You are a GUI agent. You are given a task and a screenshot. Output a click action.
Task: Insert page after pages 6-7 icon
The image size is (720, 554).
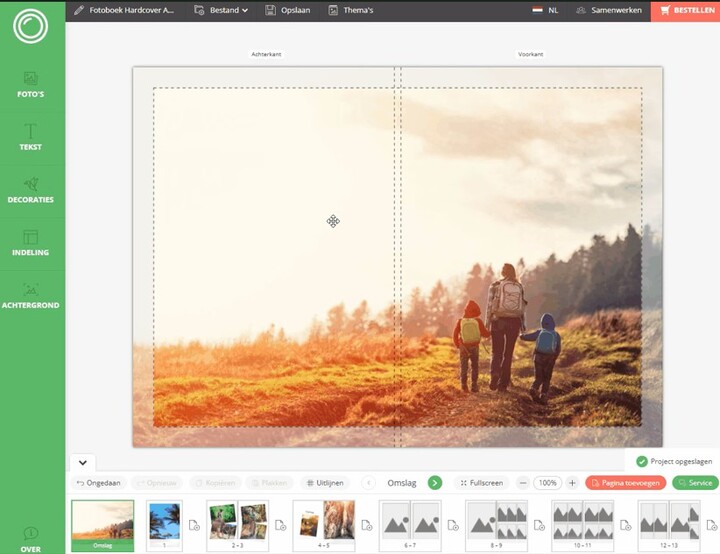pyautogui.click(x=453, y=525)
